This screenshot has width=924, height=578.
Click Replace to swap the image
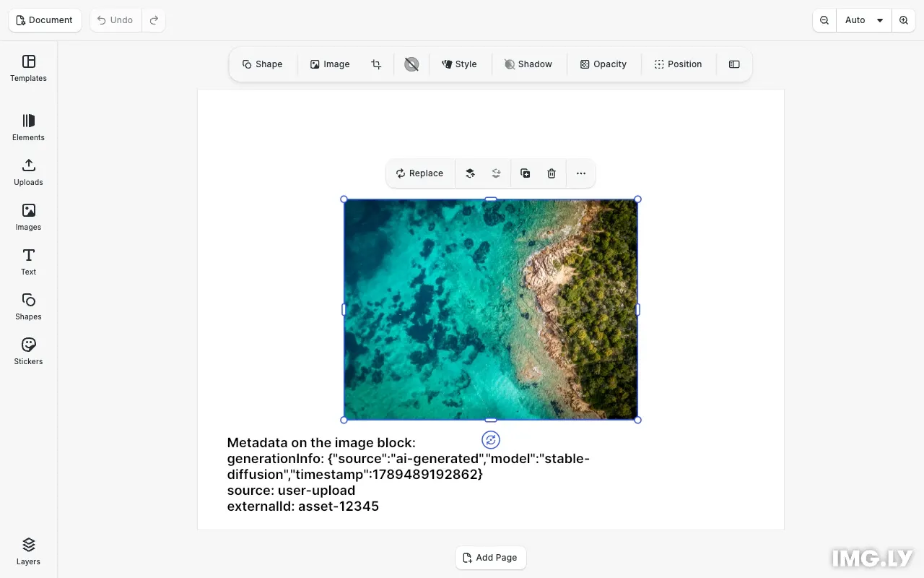click(419, 173)
